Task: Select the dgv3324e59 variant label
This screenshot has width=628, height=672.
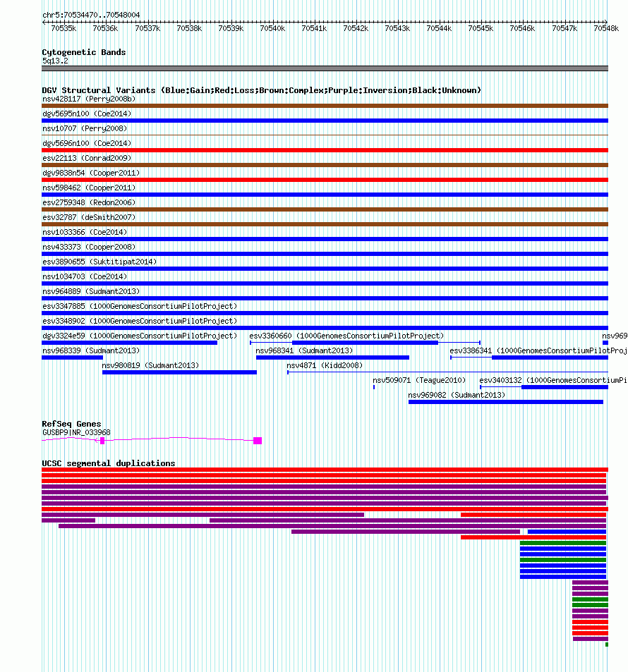Action: (140, 336)
